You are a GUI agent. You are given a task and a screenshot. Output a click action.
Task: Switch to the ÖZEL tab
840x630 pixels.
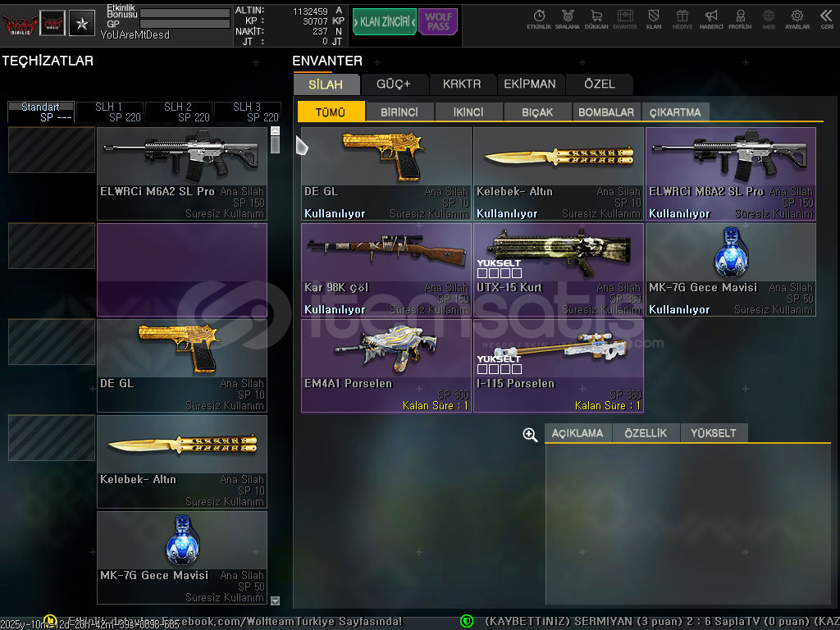click(x=600, y=84)
